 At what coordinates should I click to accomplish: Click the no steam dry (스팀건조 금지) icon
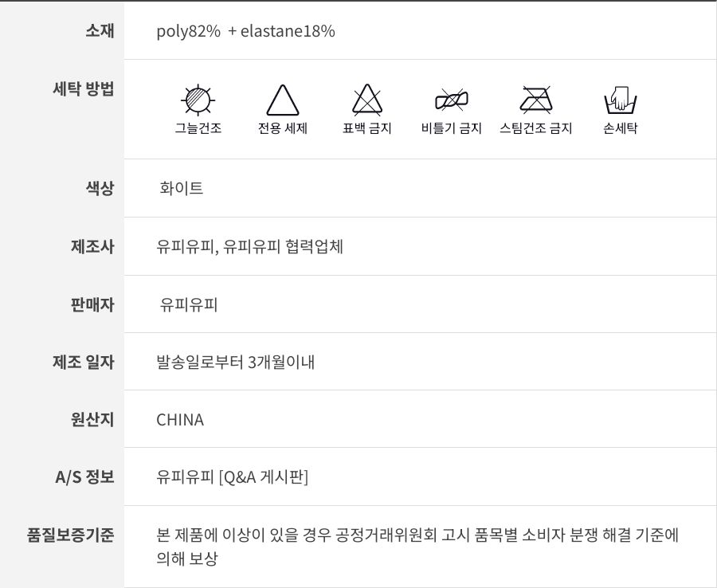(535, 100)
